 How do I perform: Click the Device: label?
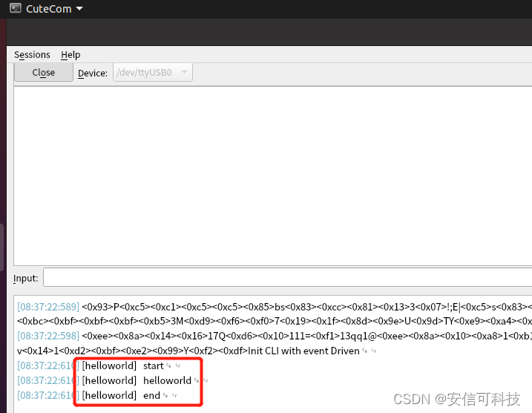pos(93,73)
